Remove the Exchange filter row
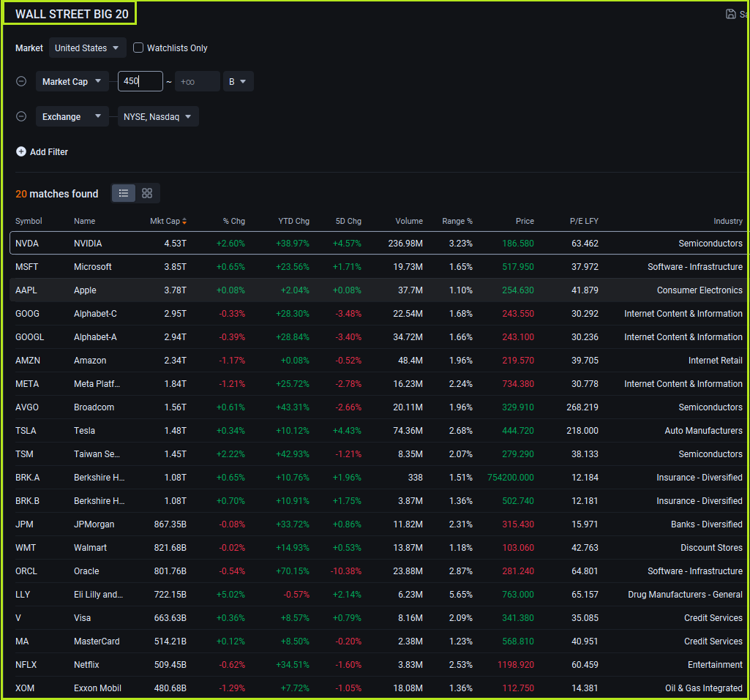This screenshot has height=700, width=750. pos(21,116)
